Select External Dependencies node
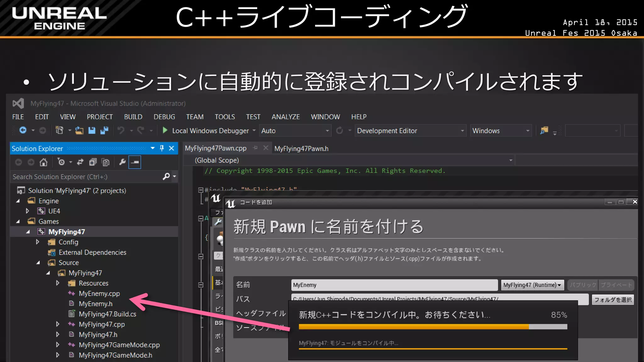This screenshot has width=644, height=362. tap(92, 252)
